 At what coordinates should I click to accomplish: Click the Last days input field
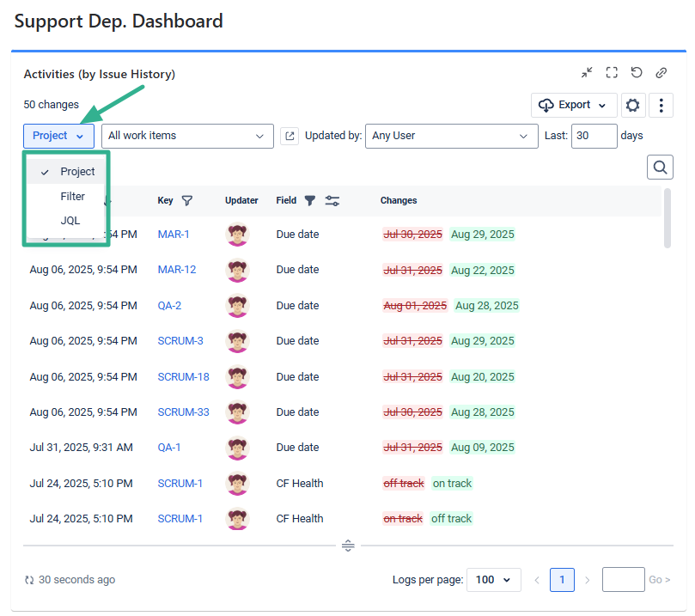594,136
